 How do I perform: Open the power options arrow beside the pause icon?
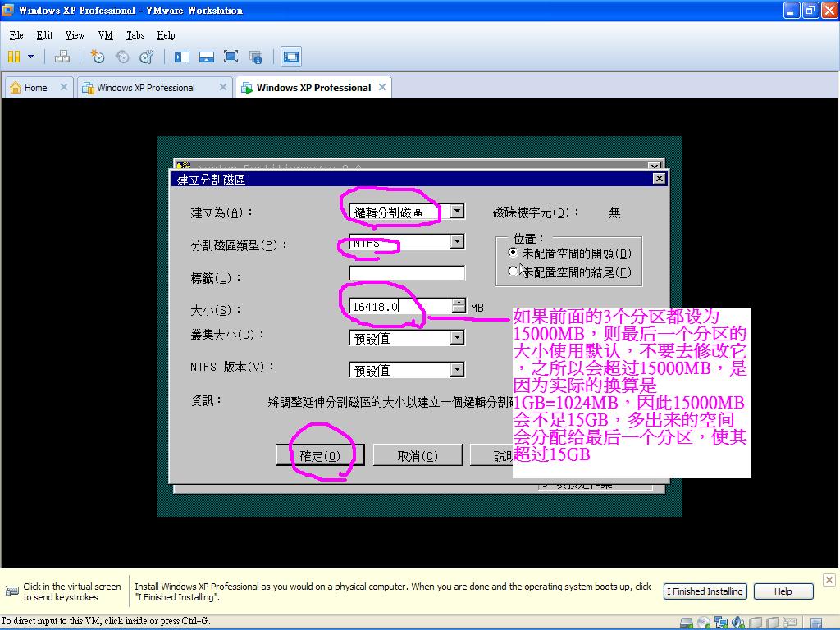(30, 57)
